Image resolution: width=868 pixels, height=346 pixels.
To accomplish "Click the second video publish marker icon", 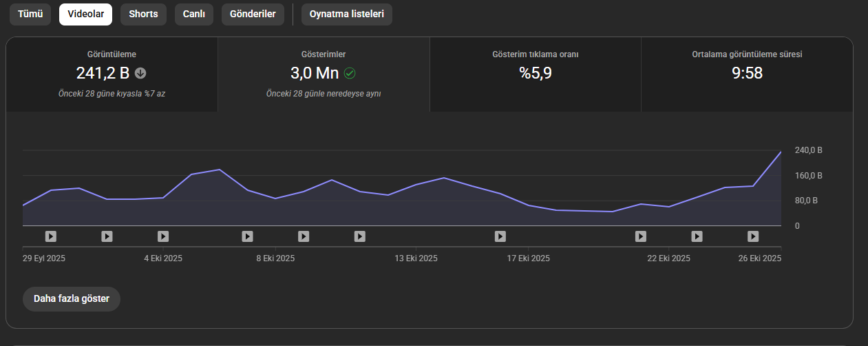I will pyautogui.click(x=107, y=236).
